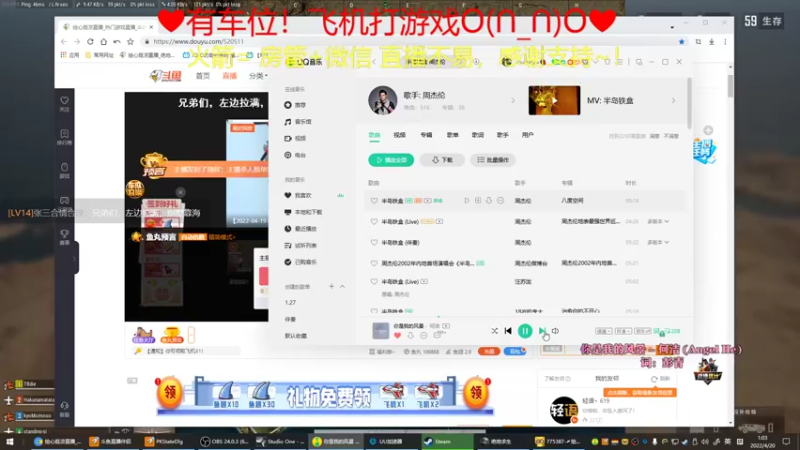
Task: Play the first 半岛铁盒 song row
Action: coord(467,201)
